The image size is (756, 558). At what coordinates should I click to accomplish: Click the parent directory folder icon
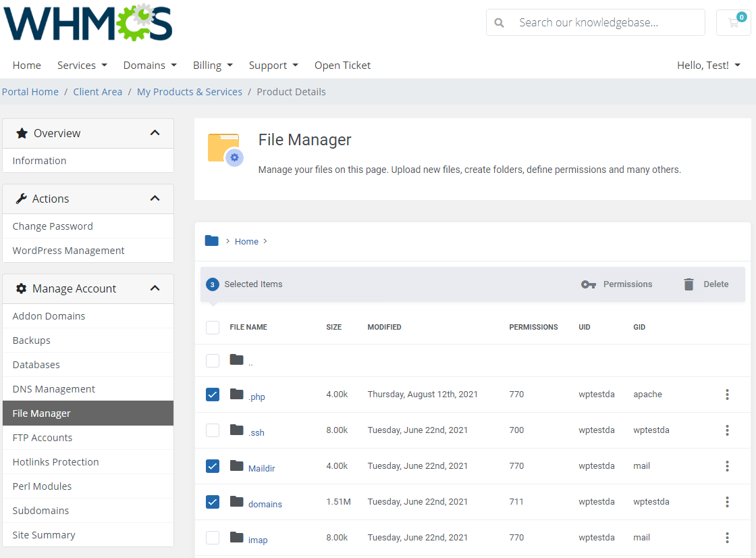[236, 359]
